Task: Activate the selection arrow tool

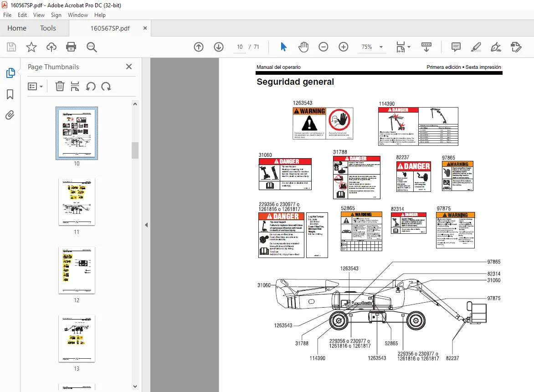Action: (x=283, y=47)
